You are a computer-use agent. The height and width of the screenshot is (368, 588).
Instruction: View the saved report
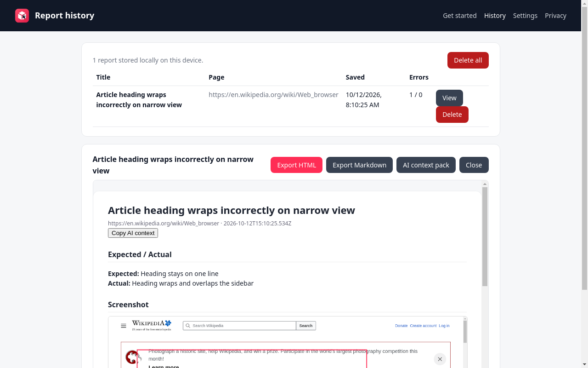pos(449,98)
